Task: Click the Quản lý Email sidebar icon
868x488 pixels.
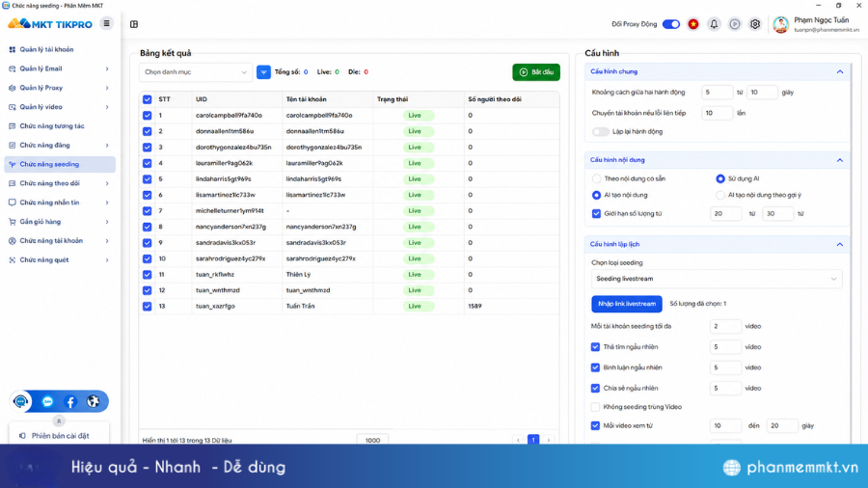Action: coord(13,68)
